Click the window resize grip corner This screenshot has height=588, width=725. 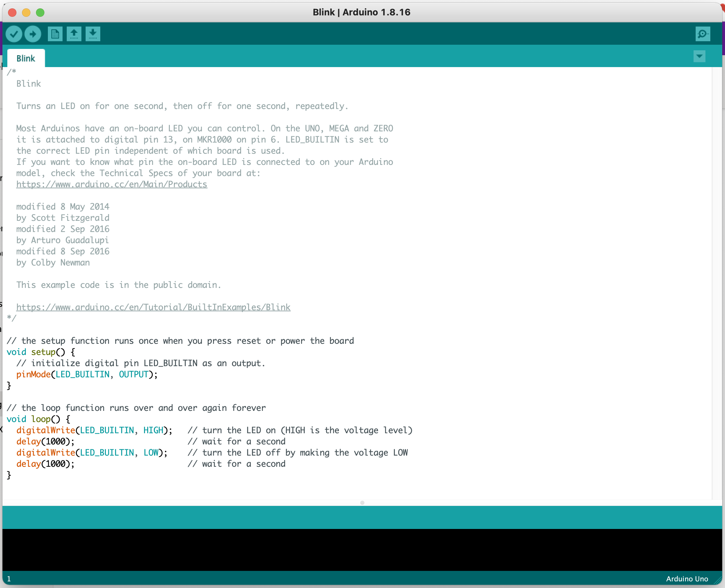point(718,580)
